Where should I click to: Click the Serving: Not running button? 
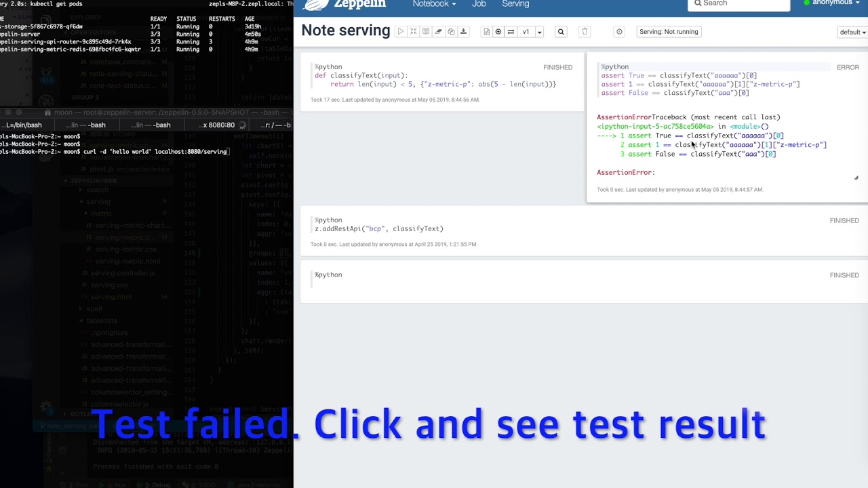(669, 32)
